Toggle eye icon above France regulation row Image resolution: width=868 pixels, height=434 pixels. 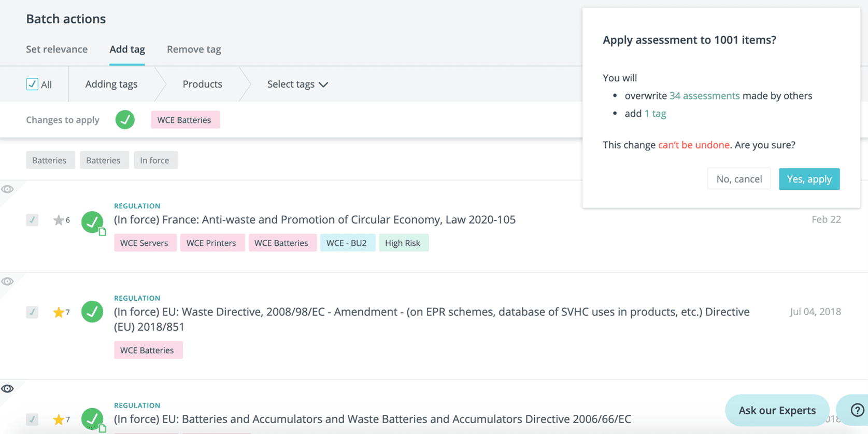point(7,189)
